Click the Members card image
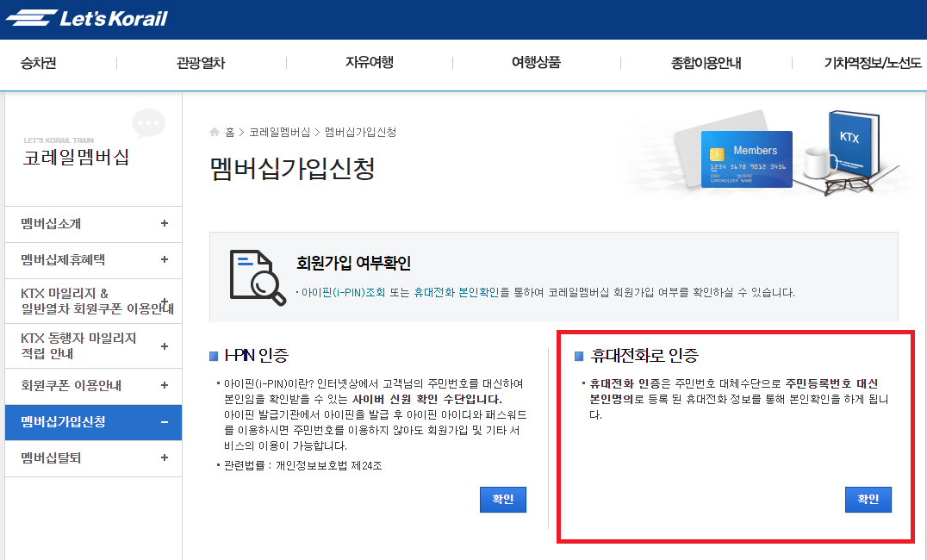Screen dimensions: 927x560 746,159
